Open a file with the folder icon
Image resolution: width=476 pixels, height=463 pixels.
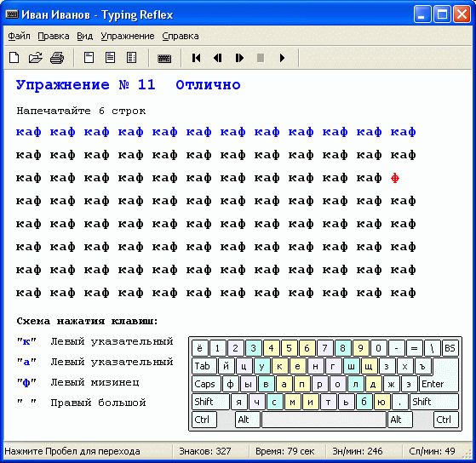pyautogui.click(x=35, y=58)
